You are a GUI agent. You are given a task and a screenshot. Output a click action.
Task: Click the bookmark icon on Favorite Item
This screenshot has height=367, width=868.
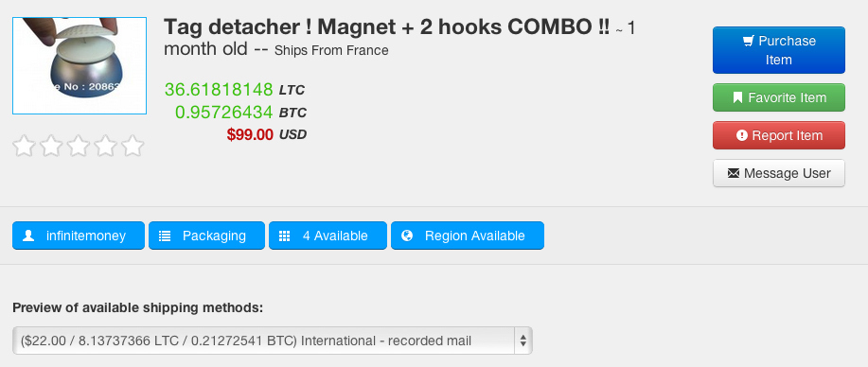pos(737,98)
